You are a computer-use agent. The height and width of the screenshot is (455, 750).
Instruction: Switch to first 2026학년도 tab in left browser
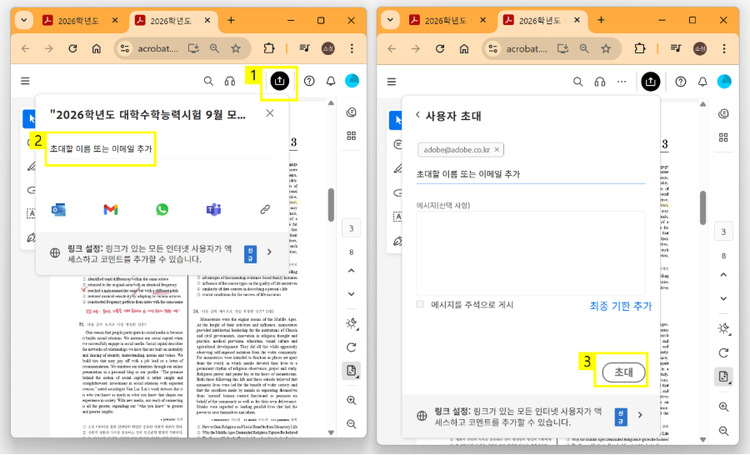pyautogui.click(x=79, y=21)
